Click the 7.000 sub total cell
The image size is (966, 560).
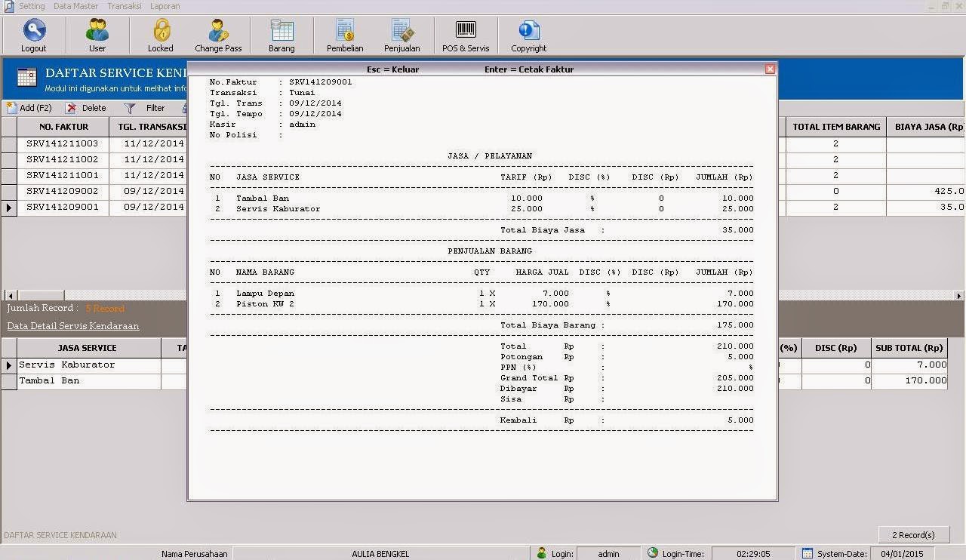click(909, 365)
